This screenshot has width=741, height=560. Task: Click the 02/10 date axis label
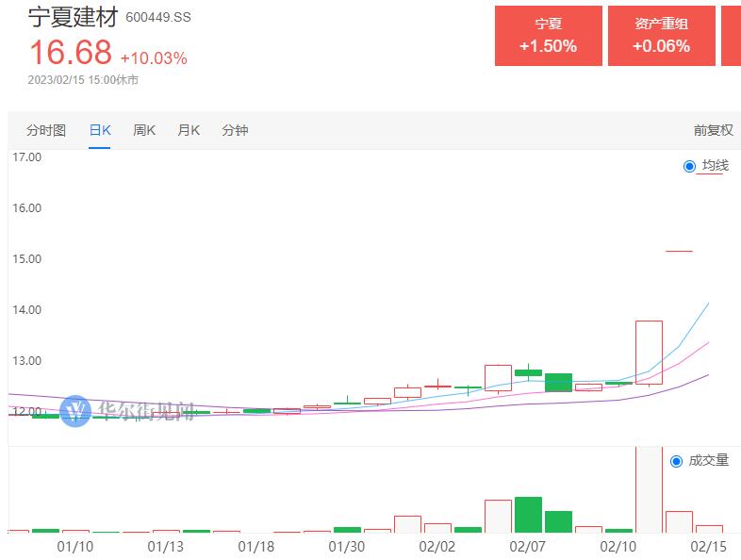(618, 547)
